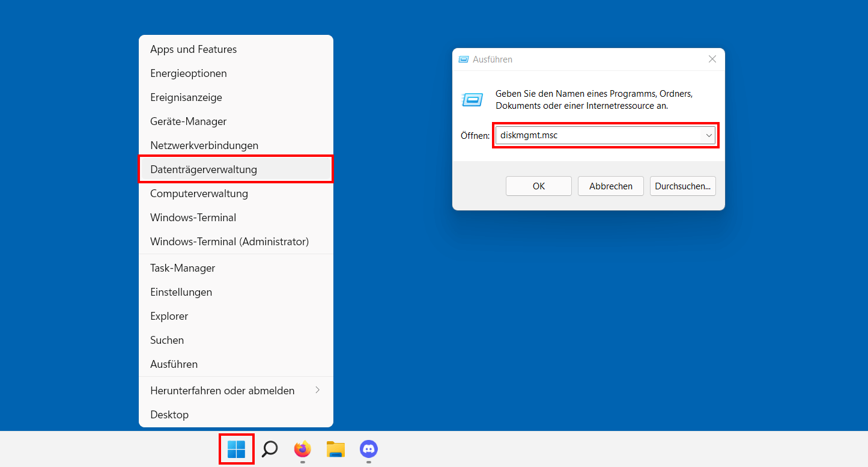Select Apps und Features
This screenshot has width=868, height=467.
tap(236, 49)
